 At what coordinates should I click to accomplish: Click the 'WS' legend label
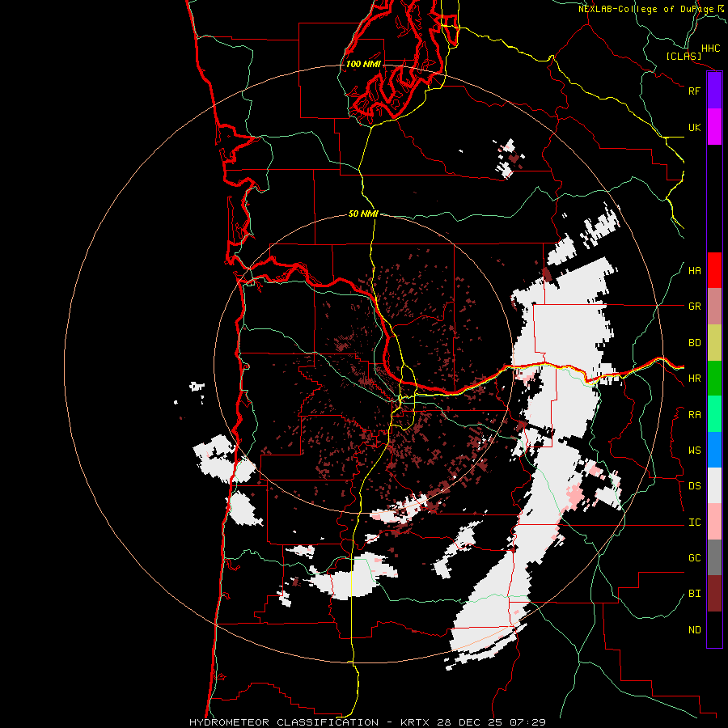[x=694, y=451]
